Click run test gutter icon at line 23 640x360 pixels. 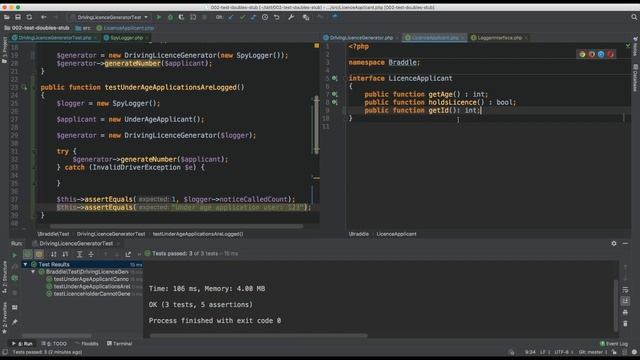pos(24,87)
